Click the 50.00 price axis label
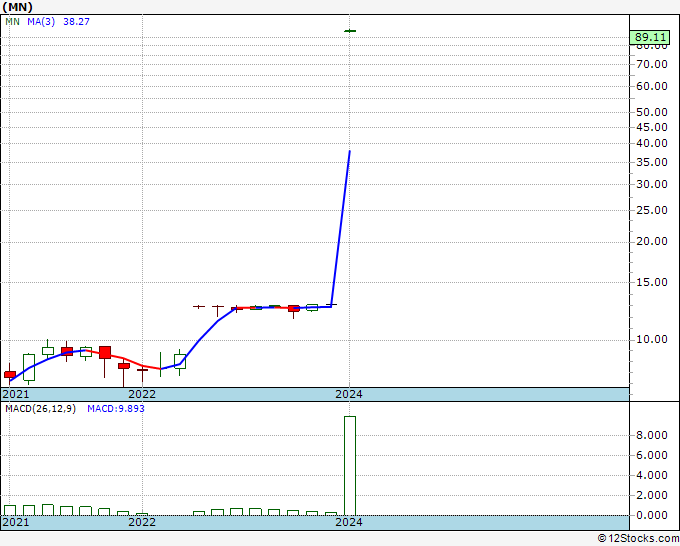 click(652, 112)
